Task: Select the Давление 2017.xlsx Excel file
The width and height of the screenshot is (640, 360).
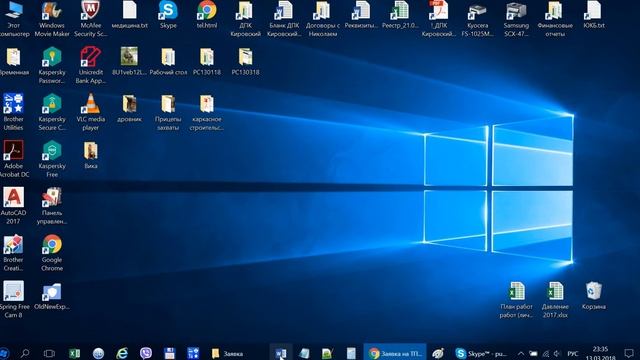Action: pos(555,300)
